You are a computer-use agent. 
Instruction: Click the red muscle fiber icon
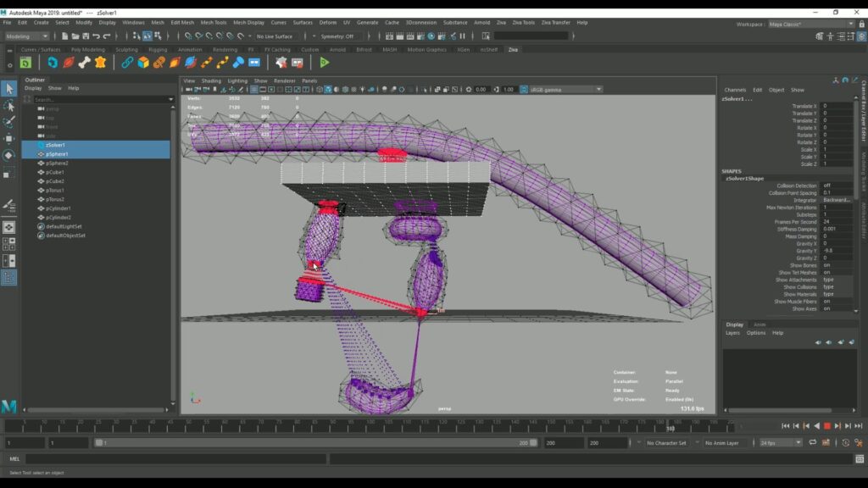pos(68,63)
